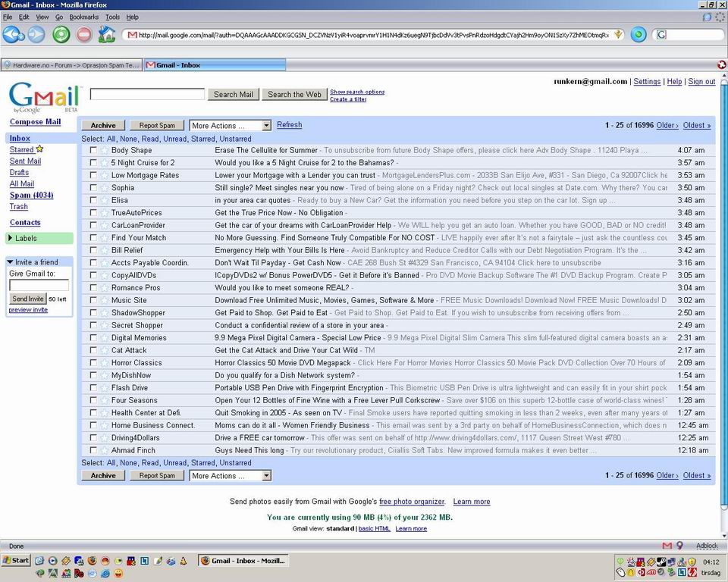Check the Body Shape message checkbox
Screen dimensions: 728x582
point(93,150)
